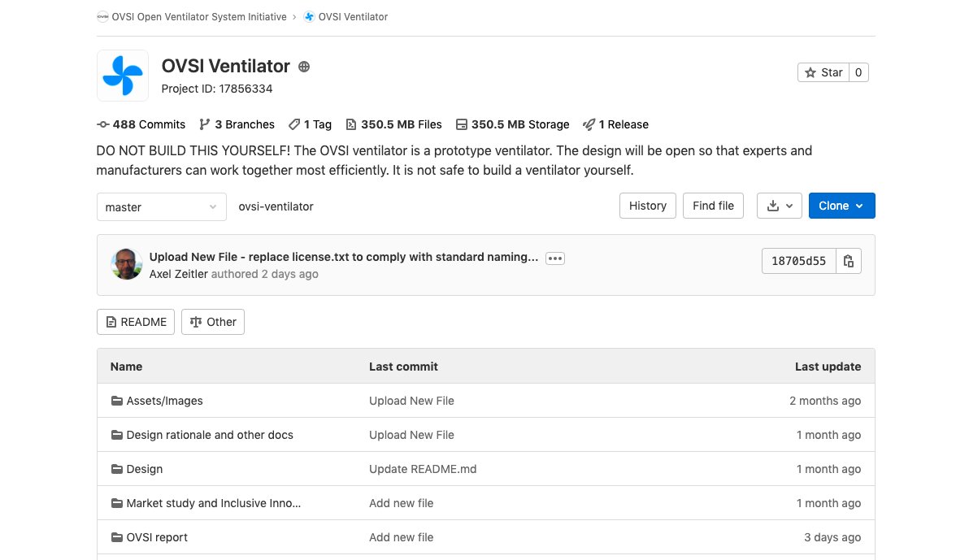The height and width of the screenshot is (560, 969).
Task: Open Axel Zeitler's profile link
Action: tap(179, 274)
